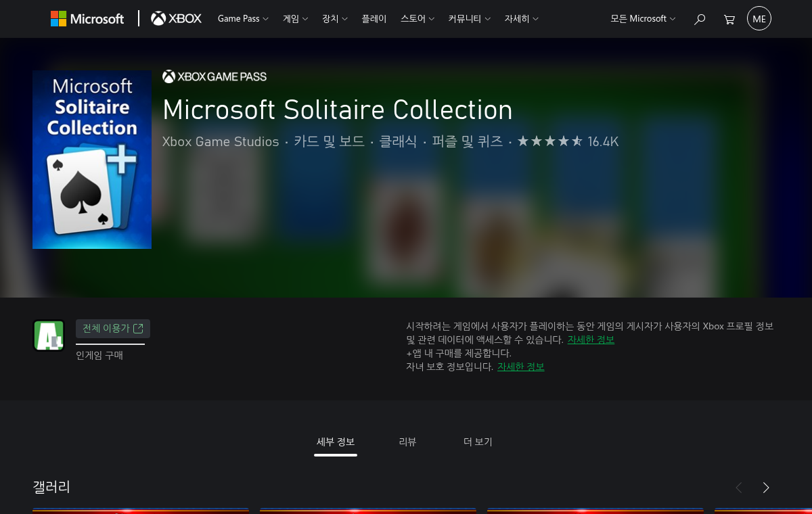This screenshot has width=812, height=514.
Task: Click the Xbox Game Pass badge logo
Action: (215, 76)
